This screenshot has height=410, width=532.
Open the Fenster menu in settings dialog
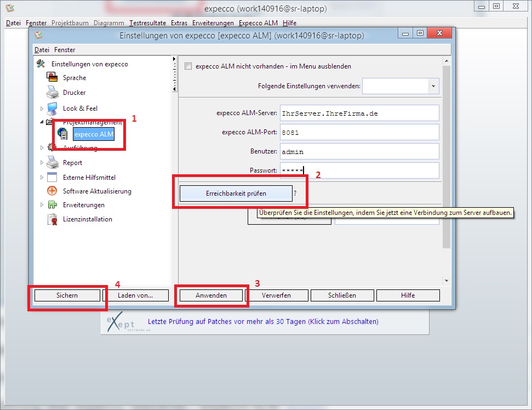(65, 50)
